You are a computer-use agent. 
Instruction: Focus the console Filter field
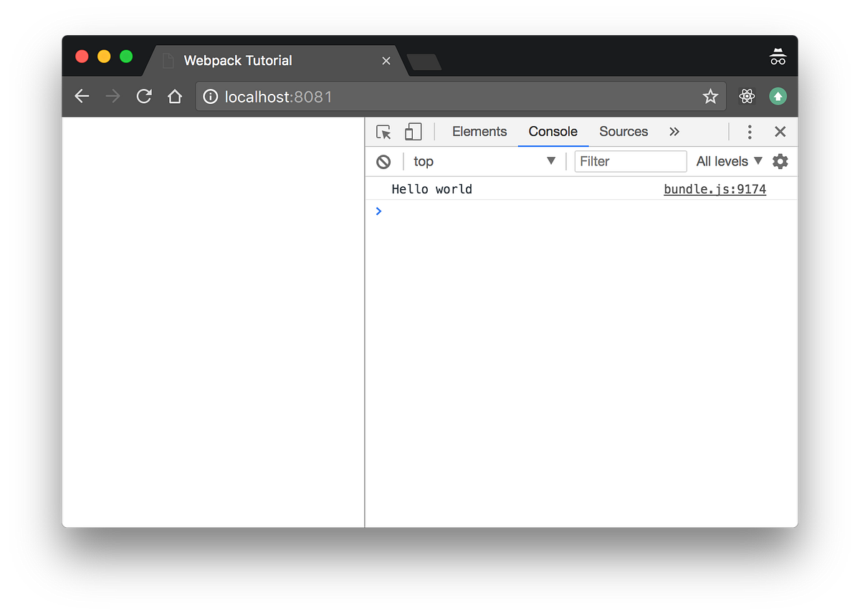point(631,162)
